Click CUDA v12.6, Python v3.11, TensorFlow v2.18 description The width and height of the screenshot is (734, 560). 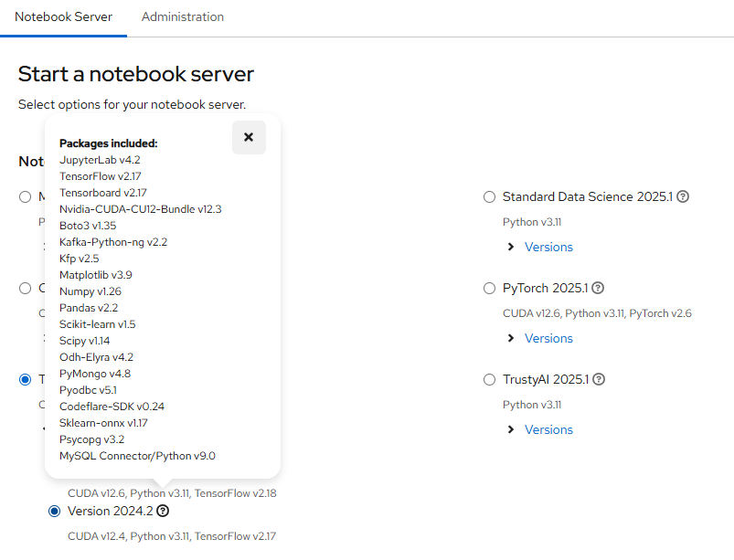[172, 493]
